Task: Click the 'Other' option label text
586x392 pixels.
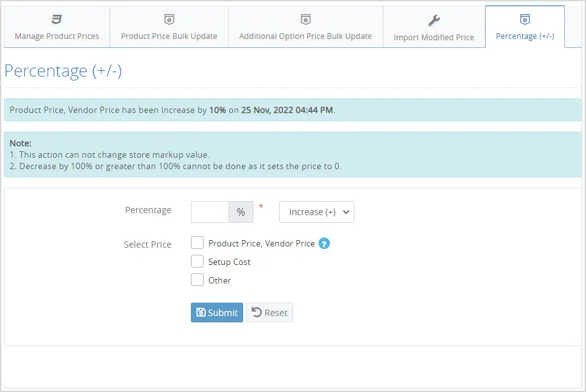Action: click(x=220, y=280)
